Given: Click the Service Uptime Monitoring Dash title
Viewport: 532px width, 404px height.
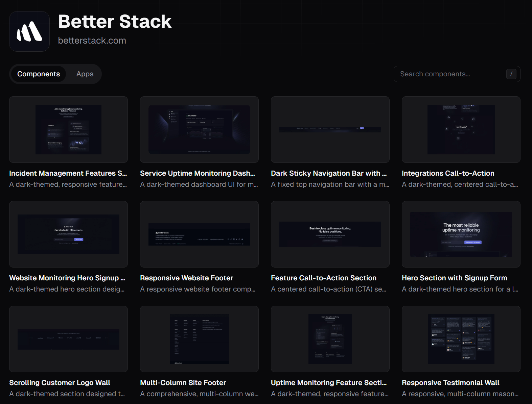Looking at the screenshot, I should tap(198, 173).
